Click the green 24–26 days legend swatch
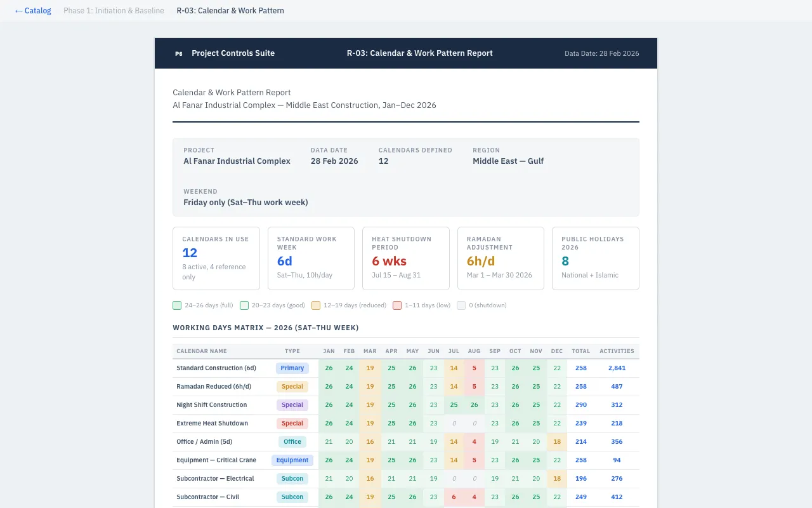This screenshot has width=812, height=508. click(177, 305)
